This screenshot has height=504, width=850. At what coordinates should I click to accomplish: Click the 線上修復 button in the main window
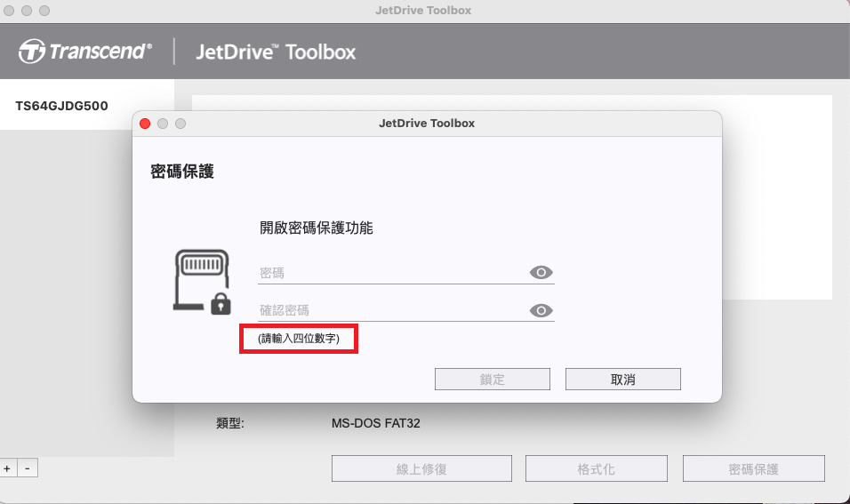(421, 468)
